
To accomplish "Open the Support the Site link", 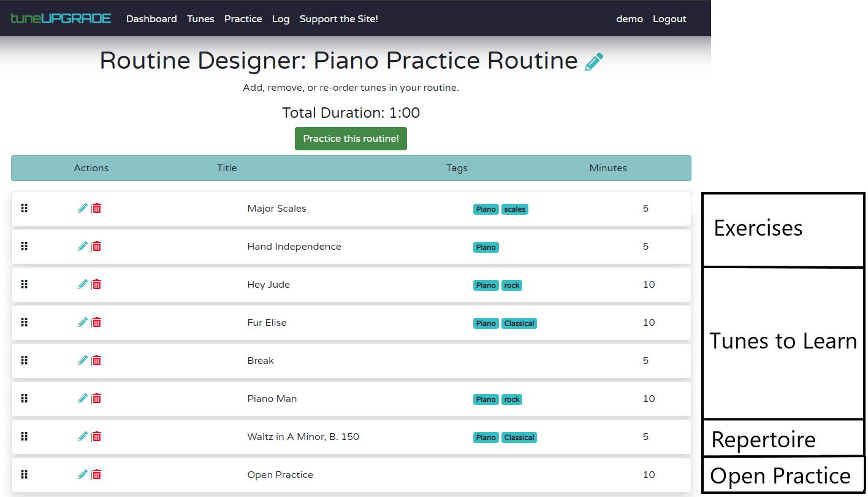I will (x=338, y=18).
